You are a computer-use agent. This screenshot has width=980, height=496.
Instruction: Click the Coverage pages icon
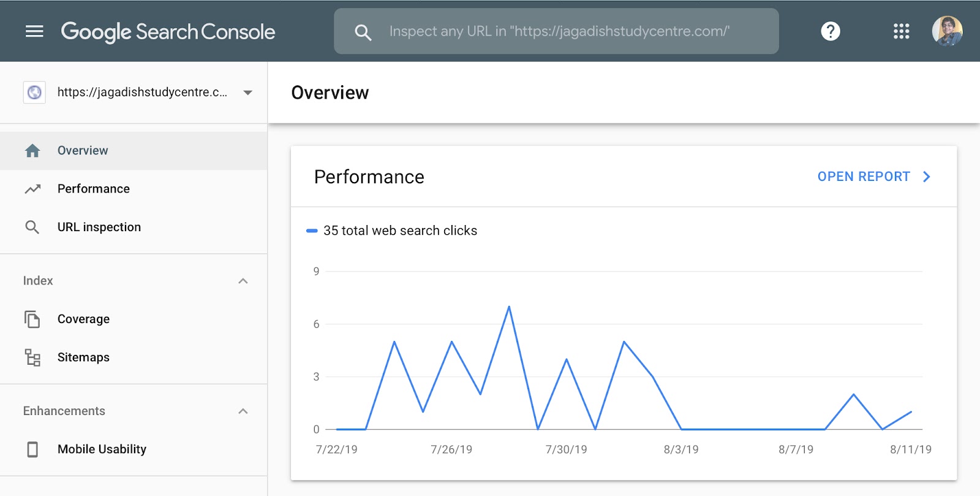click(x=32, y=319)
